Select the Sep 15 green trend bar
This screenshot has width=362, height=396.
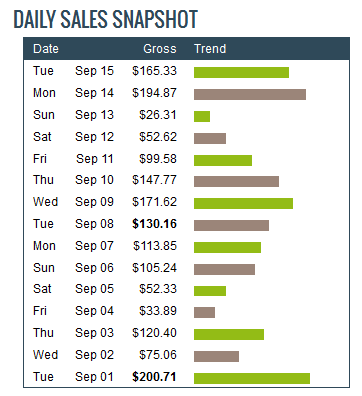tap(241, 73)
